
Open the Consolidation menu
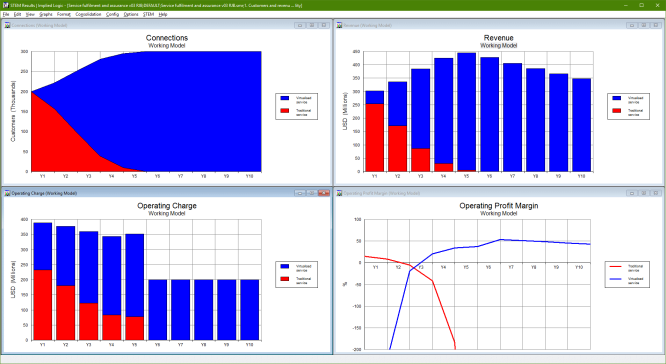88,14
